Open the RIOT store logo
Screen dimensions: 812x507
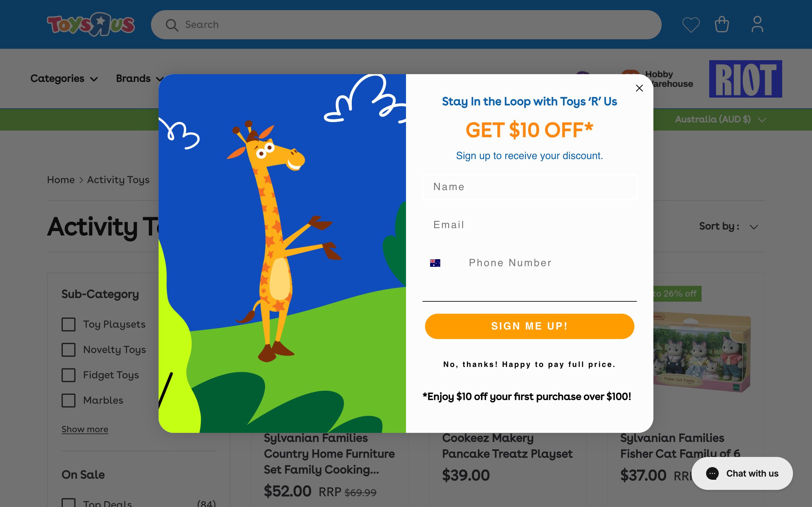pyautogui.click(x=746, y=79)
